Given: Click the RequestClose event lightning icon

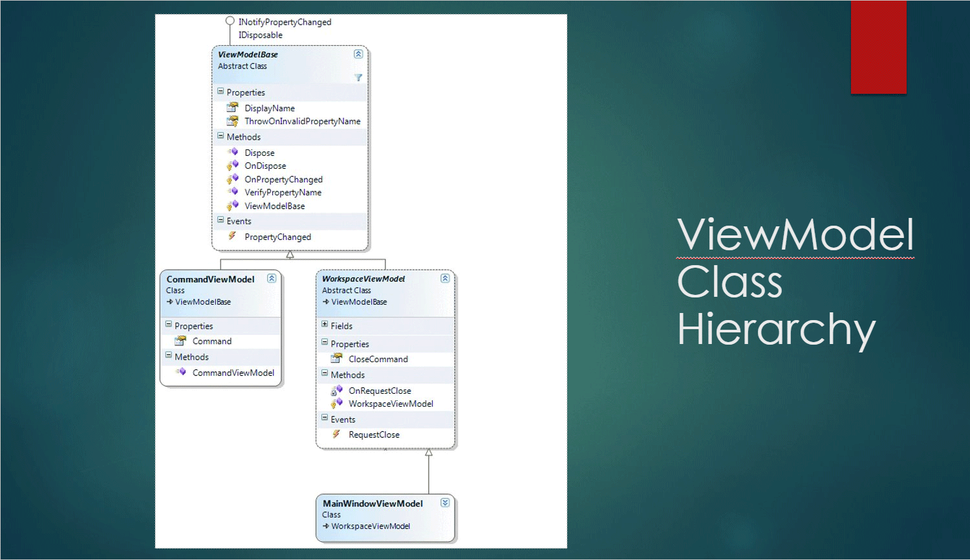Looking at the screenshot, I should pos(336,435).
